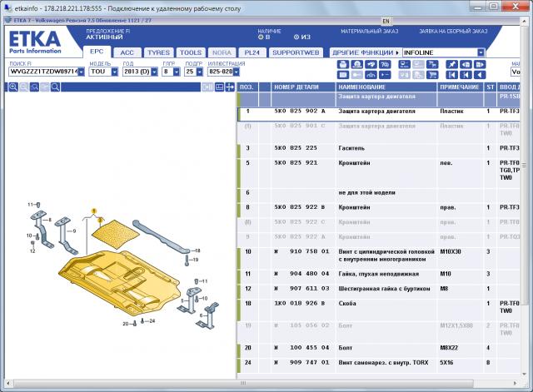Open the PL24 tab

pyautogui.click(x=252, y=52)
